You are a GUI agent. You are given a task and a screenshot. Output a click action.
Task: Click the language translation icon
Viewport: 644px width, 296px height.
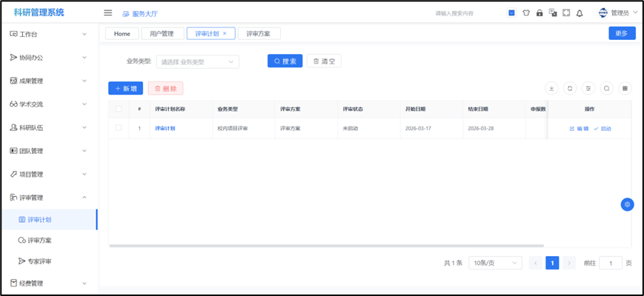[552, 13]
